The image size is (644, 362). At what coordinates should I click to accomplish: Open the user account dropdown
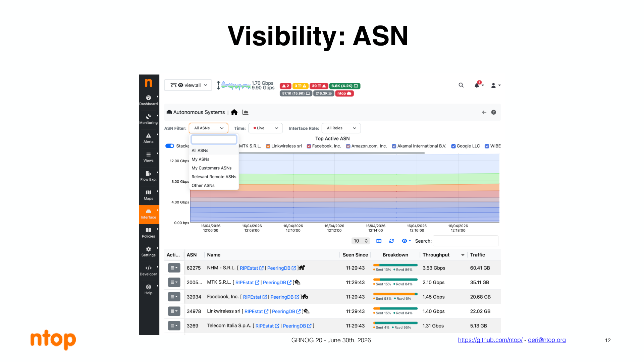pos(496,85)
